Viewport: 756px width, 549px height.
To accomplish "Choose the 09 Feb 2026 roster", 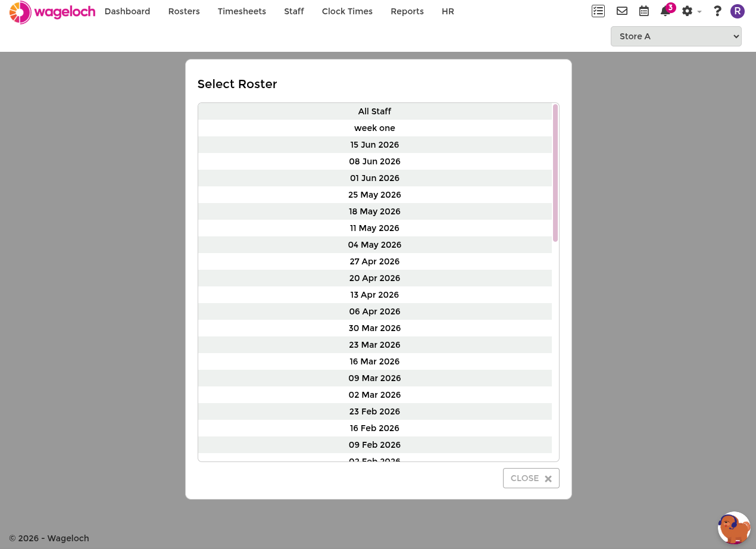I will click(x=375, y=445).
